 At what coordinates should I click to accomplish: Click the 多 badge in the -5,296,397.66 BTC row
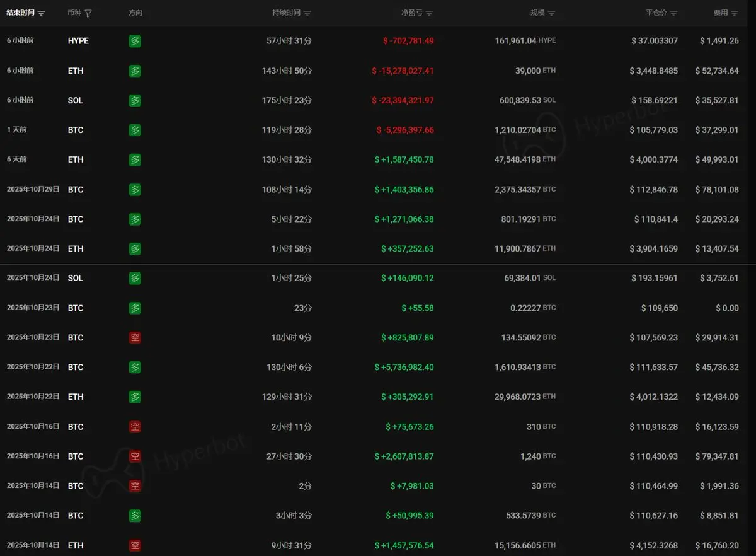coord(135,130)
